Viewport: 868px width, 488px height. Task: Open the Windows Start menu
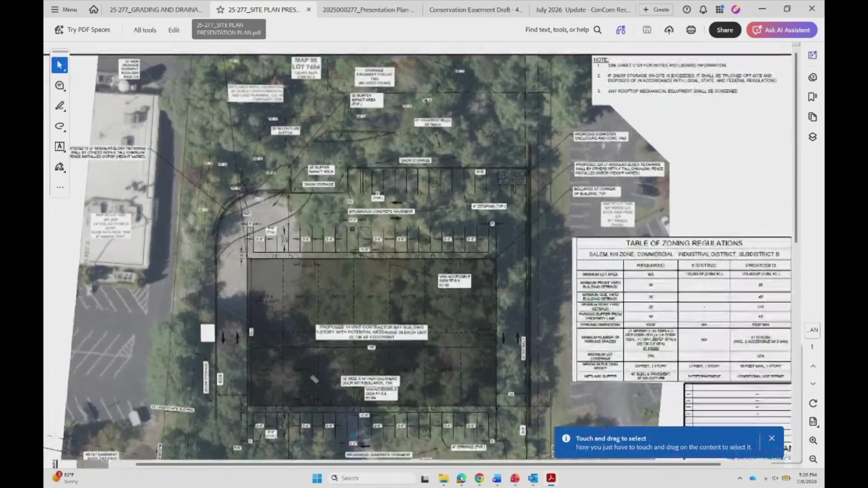coord(317,478)
